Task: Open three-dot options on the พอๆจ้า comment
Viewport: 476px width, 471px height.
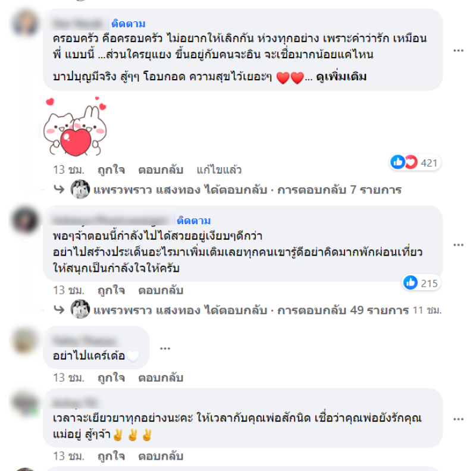Action: point(458,244)
